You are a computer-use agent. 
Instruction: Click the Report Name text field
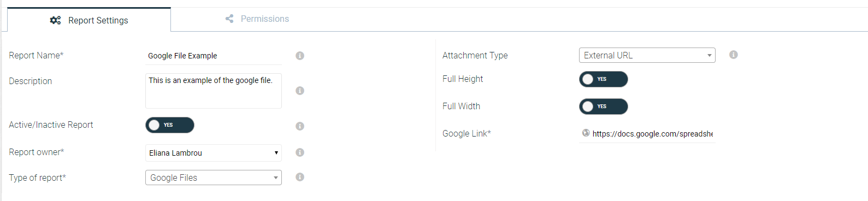pos(214,56)
